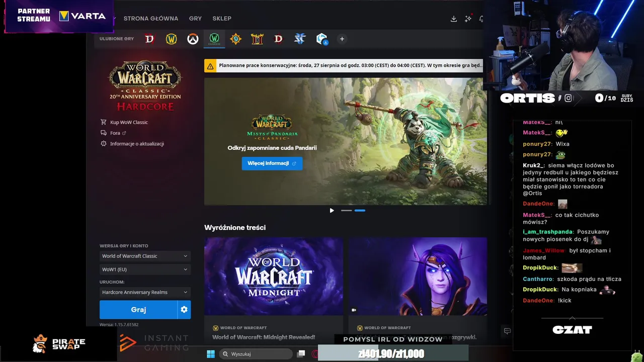Click the Więcej informacji button
Viewport: 644px width, 362px height.
(272, 163)
